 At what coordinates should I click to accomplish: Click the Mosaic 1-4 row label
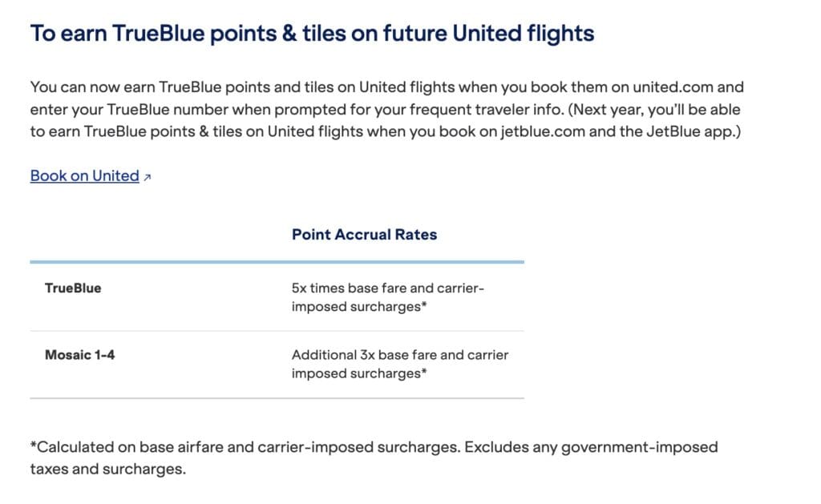tap(79, 354)
